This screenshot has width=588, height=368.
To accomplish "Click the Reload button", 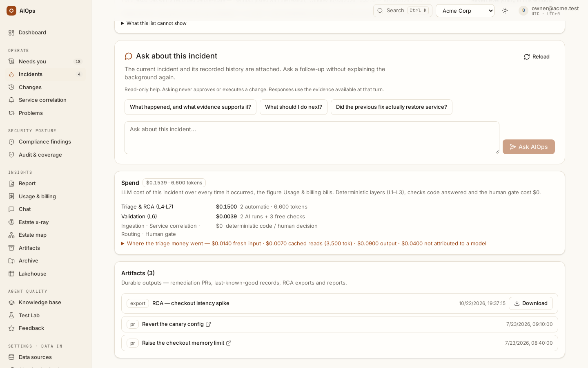I will (x=537, y=57).
